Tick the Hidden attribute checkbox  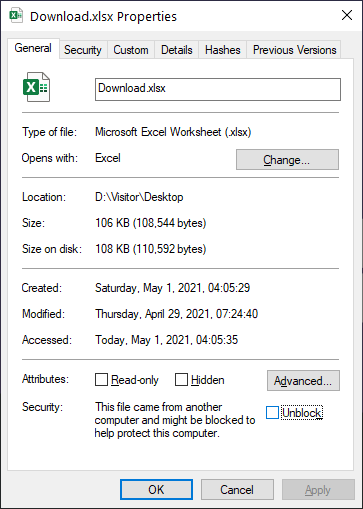click(x=181, y=379)
